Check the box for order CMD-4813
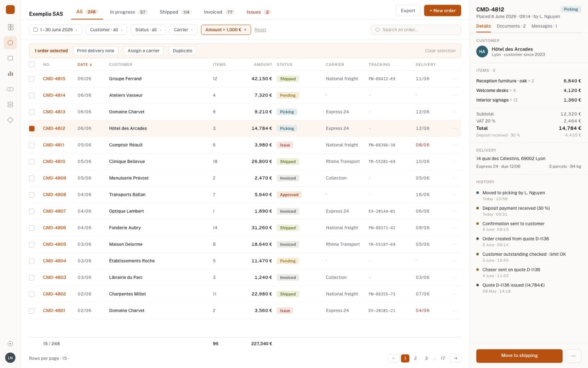Image resolution: width=588 pixels, height=368 pixels. pos(32,112)
